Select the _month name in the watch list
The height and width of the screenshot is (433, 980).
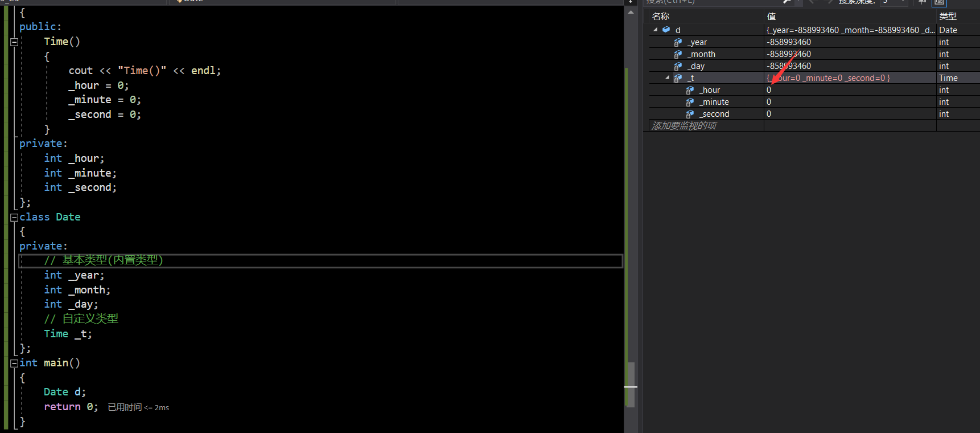pos(701,54)
